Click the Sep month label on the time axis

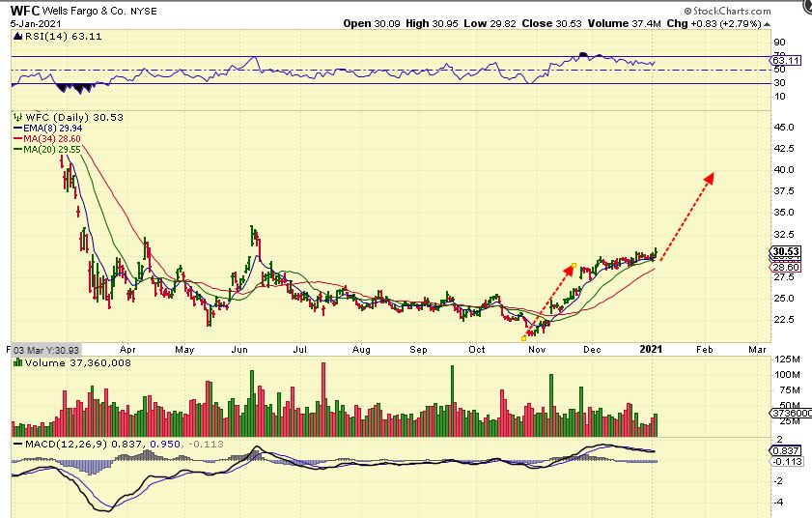(418, 350)
